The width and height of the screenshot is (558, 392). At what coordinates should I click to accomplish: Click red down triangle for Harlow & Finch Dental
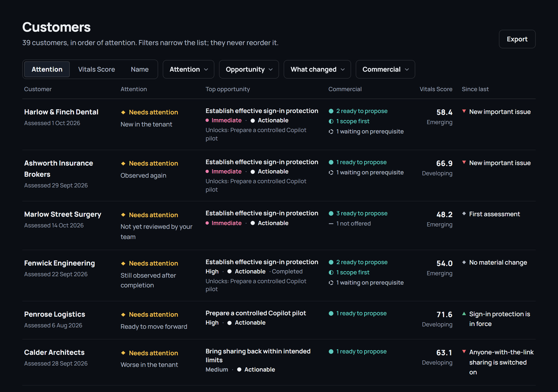tap(464, 111)
